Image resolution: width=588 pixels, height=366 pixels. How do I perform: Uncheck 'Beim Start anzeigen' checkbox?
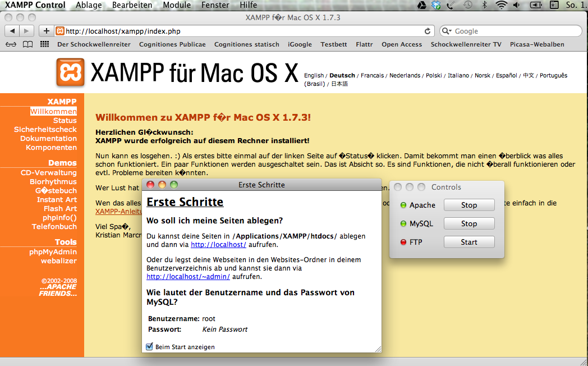[149, 346]
